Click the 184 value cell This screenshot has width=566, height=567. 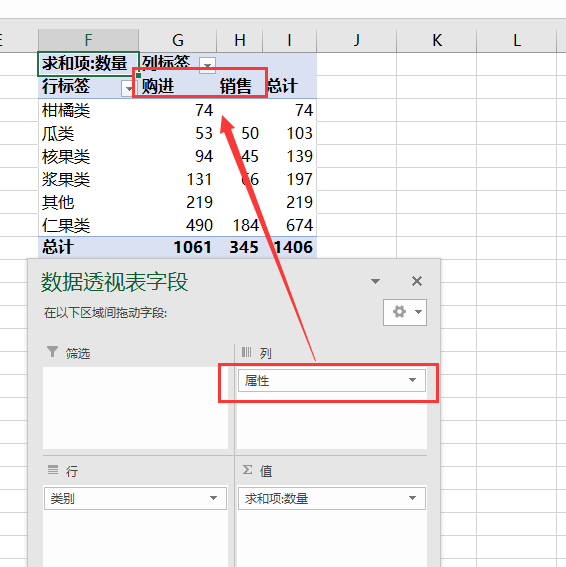(239, 225)
